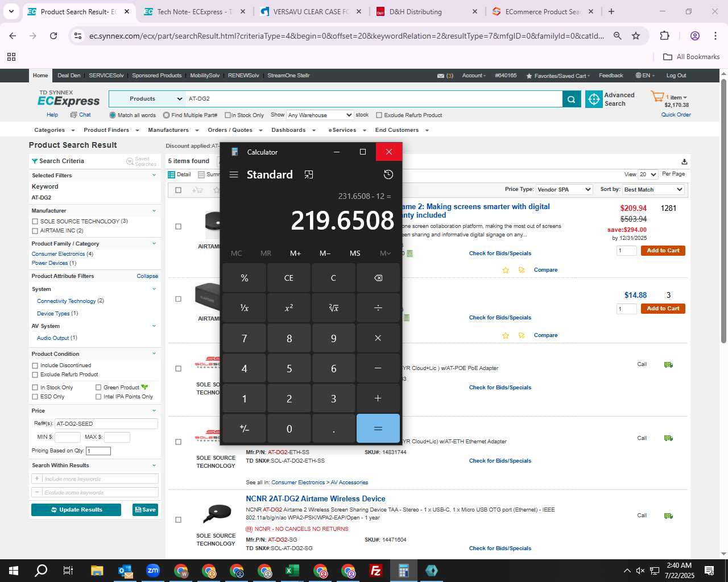Toggle Calculator keep-on-top mode
Viewport: 728px width, 582px height.
pos(309,174)
